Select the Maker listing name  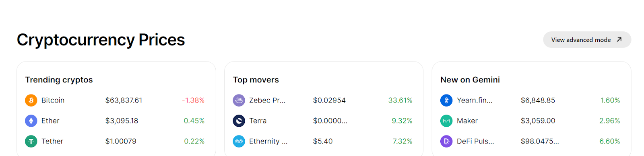tap(467, 121)
